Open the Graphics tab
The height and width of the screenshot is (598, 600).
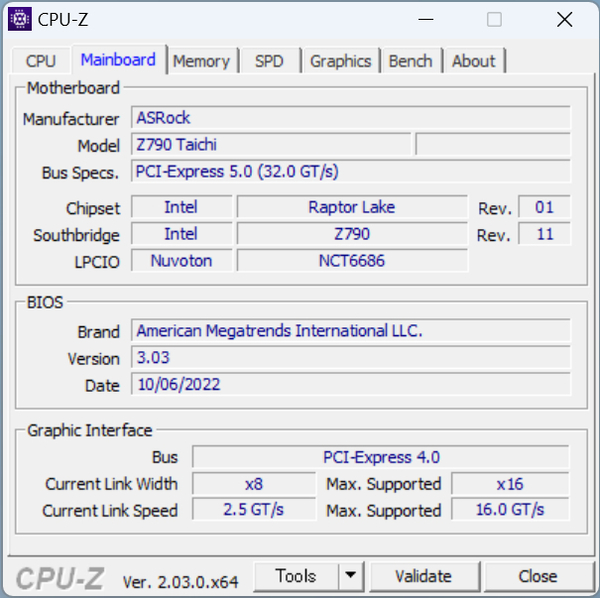coord(341,61)
